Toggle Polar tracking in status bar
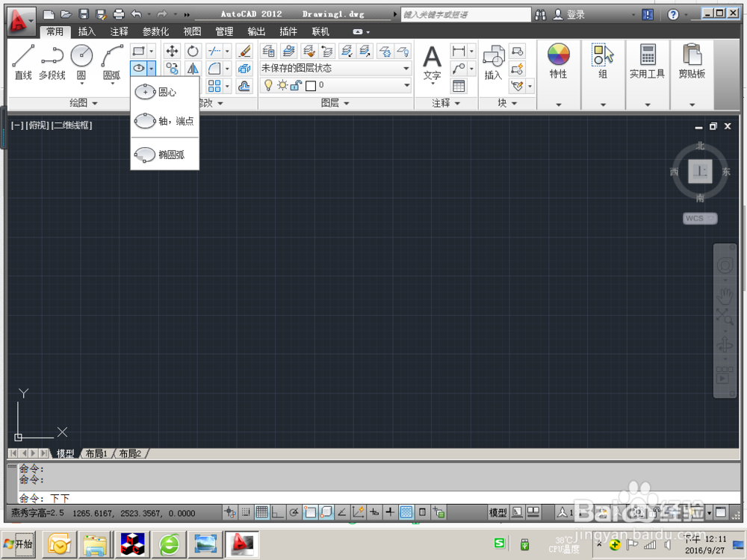 pos(294,512)
